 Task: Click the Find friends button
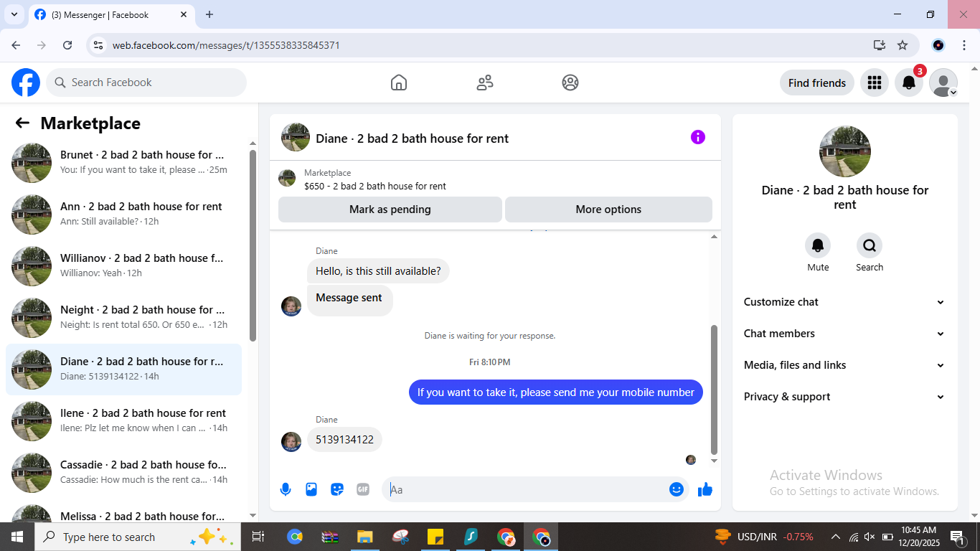[817, 83]
